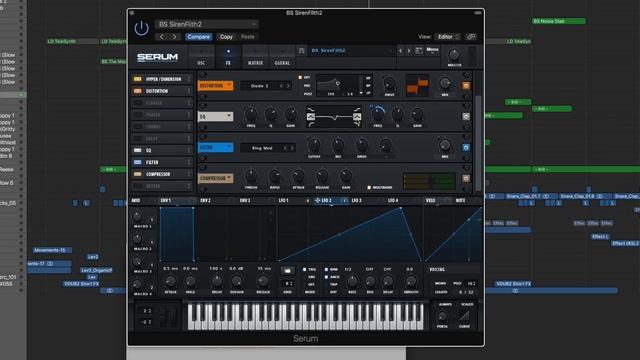
Task: Click the right EQ band shape icon
Action: point(357,117)
